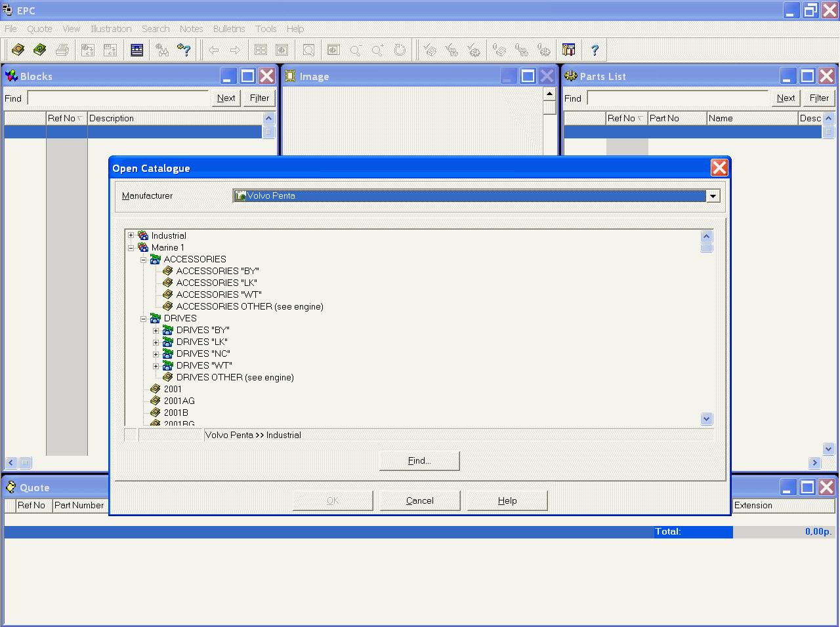
Task: Click the context help pointer icon
Action: click(x=184, y=50)
